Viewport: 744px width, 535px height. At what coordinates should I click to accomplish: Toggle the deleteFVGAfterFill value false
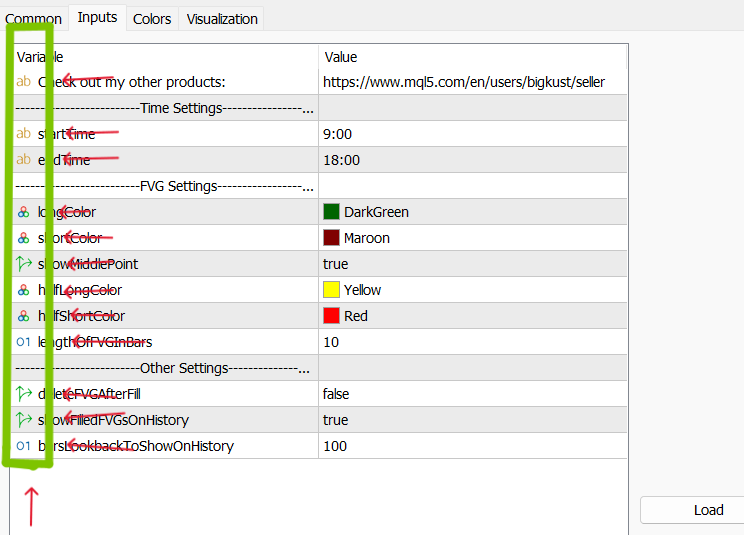[336, 394]
